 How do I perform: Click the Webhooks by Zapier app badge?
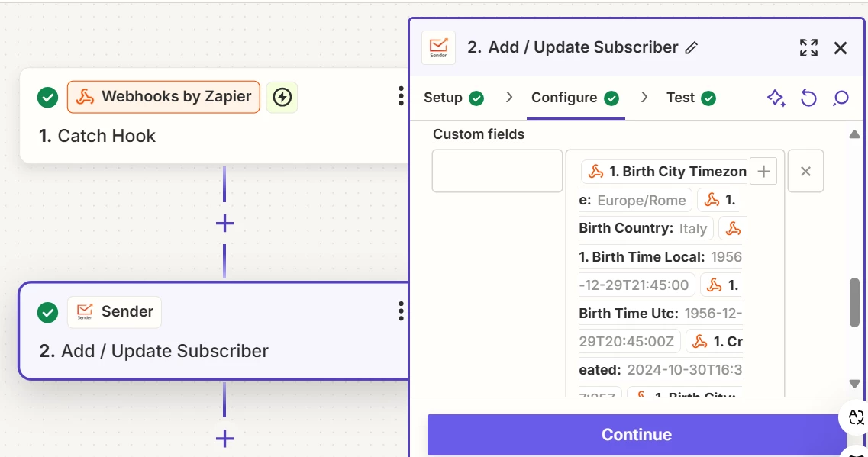[x=163, y=97]
